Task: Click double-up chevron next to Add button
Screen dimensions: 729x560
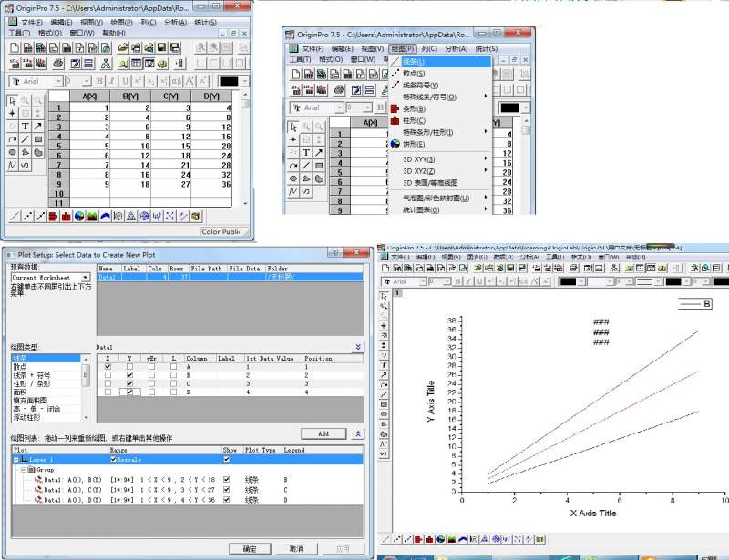Action: click(x=358, y=433)
